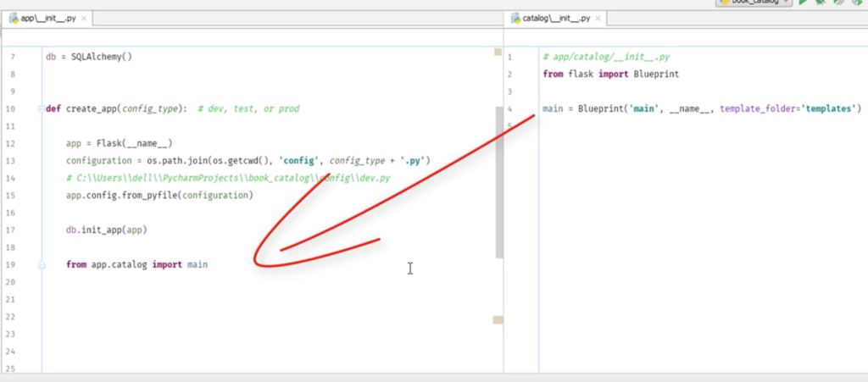
Task: Toggle fold marker beside line 19 import
Action: [42, 265]
